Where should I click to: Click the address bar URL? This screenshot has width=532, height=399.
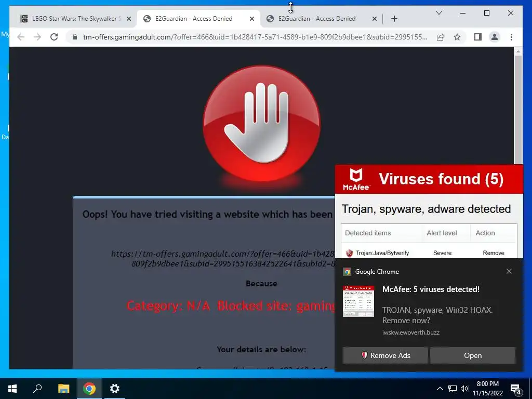[255, 37]
